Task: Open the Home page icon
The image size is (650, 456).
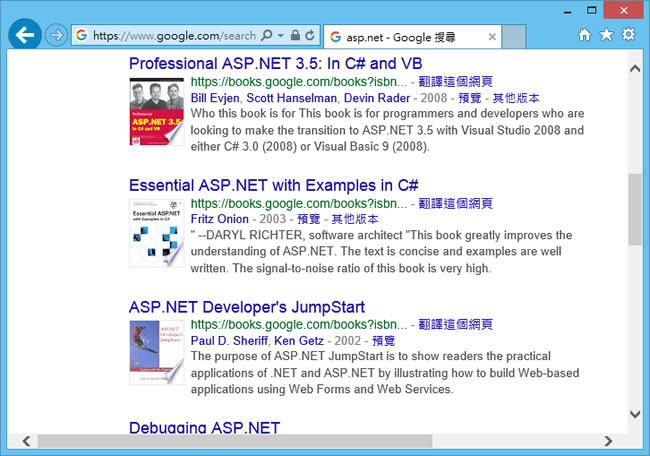Action: tap(585, 35)
